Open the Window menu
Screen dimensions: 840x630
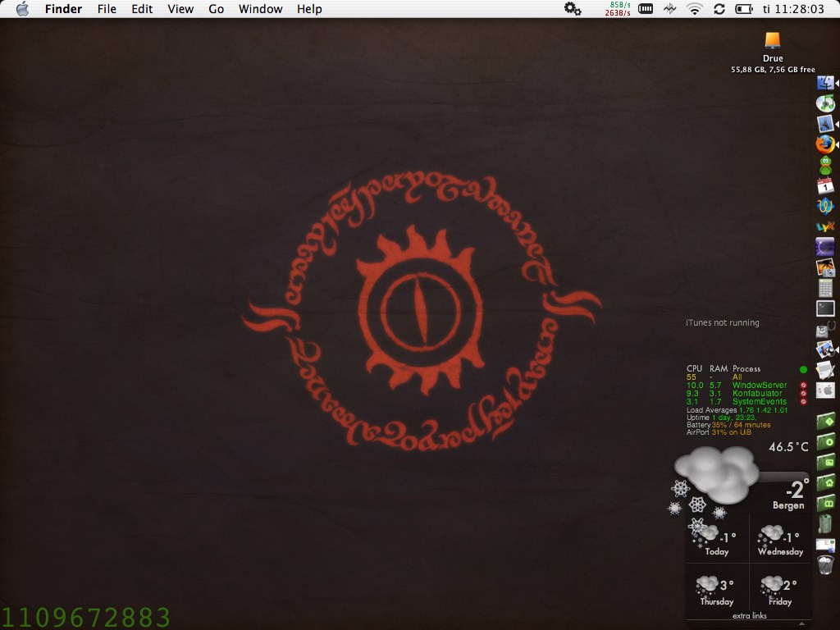(260, 9)
